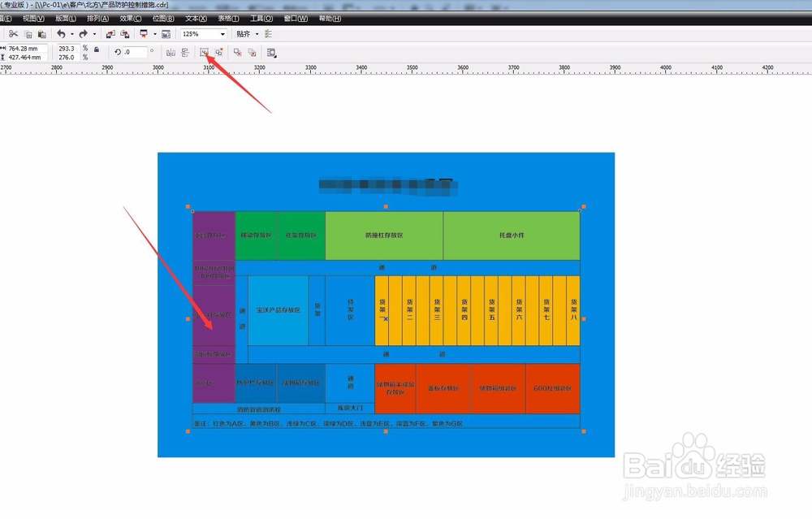This screenshot has width=812, height=519.
Task: Open the 窗口(W) menu
Action: pos(296,18)
